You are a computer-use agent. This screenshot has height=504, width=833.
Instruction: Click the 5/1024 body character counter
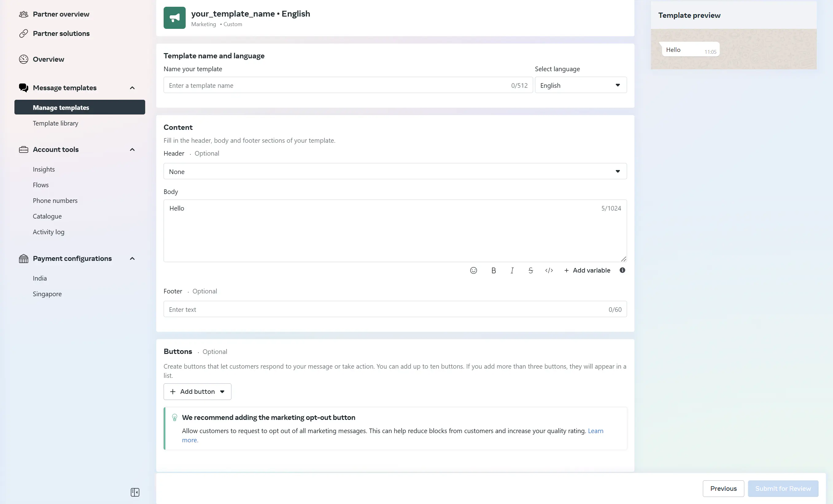611,208
